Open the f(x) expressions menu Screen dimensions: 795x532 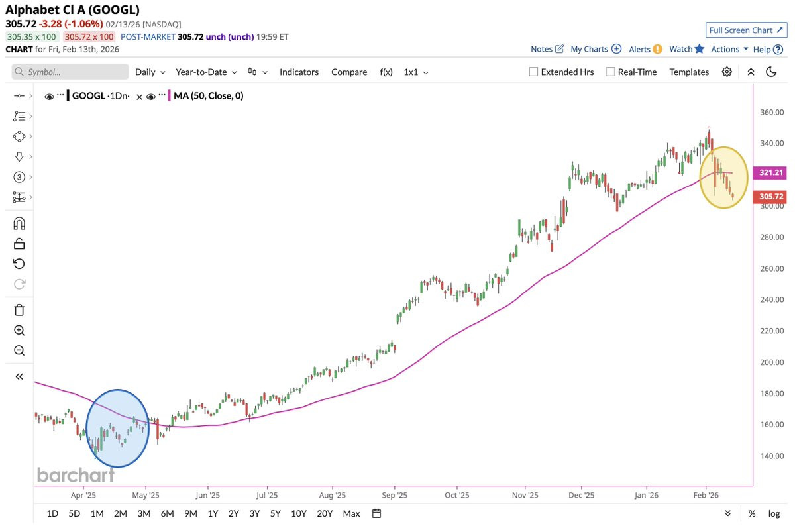[386, 72]
